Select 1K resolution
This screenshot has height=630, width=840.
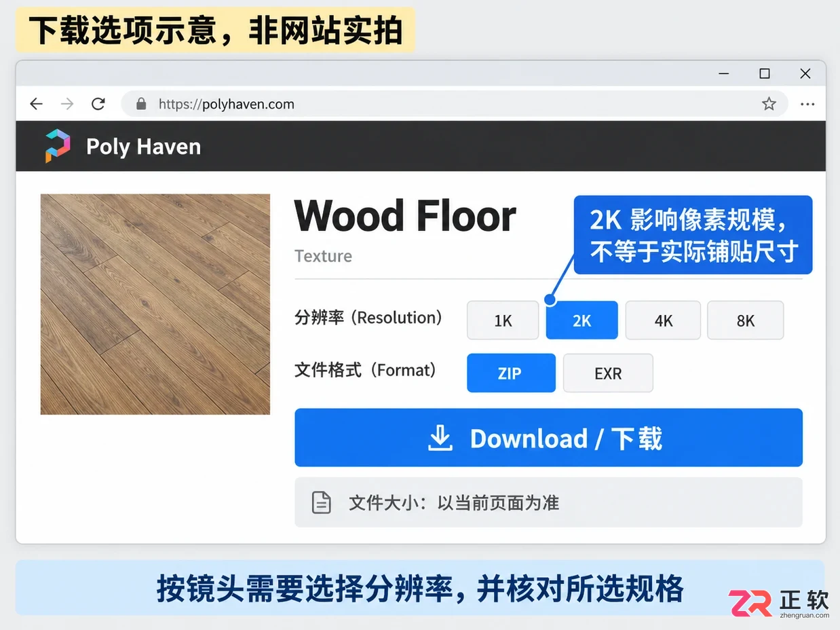coord(503,320)
